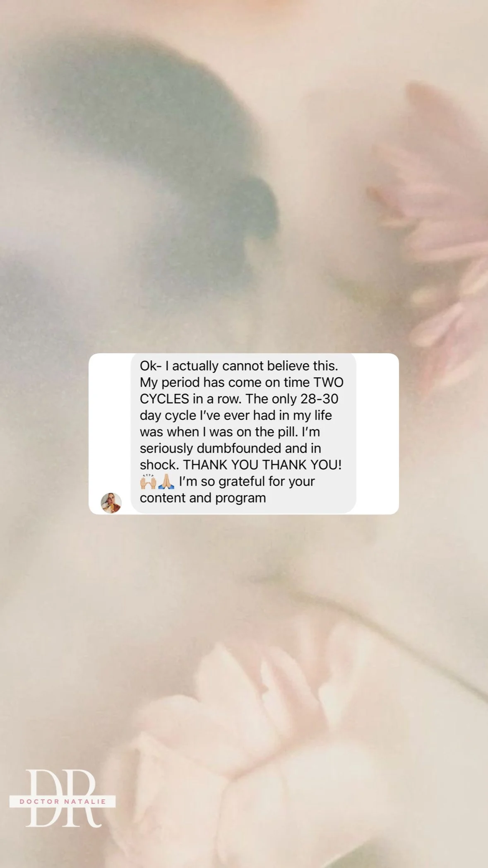Click the large letter D in monogram
Viewport: 488px width, 868px height.
[44, 798]
